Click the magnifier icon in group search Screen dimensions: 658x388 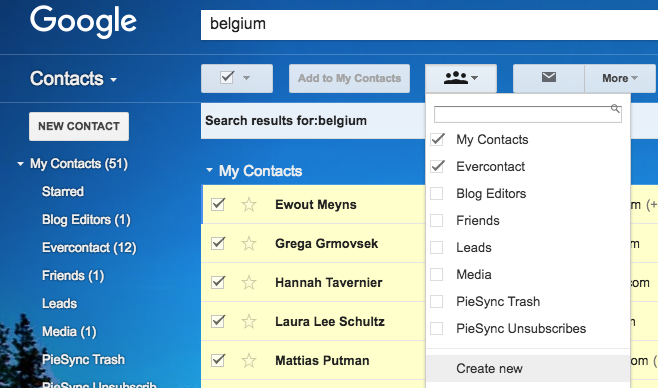click(x=615, y=109)
